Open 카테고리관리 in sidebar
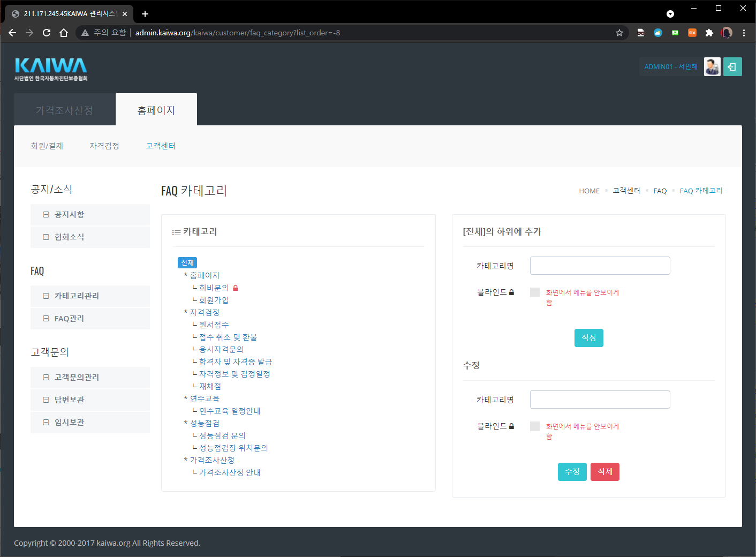The height and width of the screenshot is (557, 756). pyautogui.click(x=90, y=296)
